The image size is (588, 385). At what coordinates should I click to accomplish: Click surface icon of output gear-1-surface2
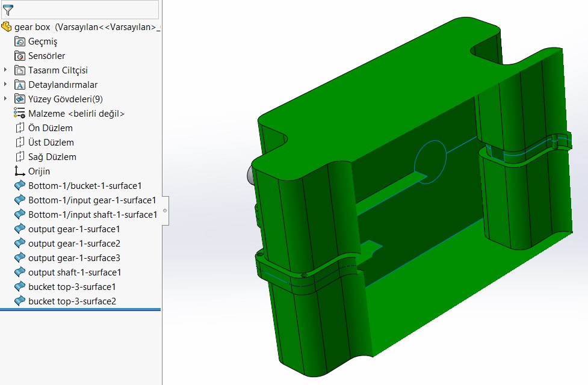pos(19,243)
